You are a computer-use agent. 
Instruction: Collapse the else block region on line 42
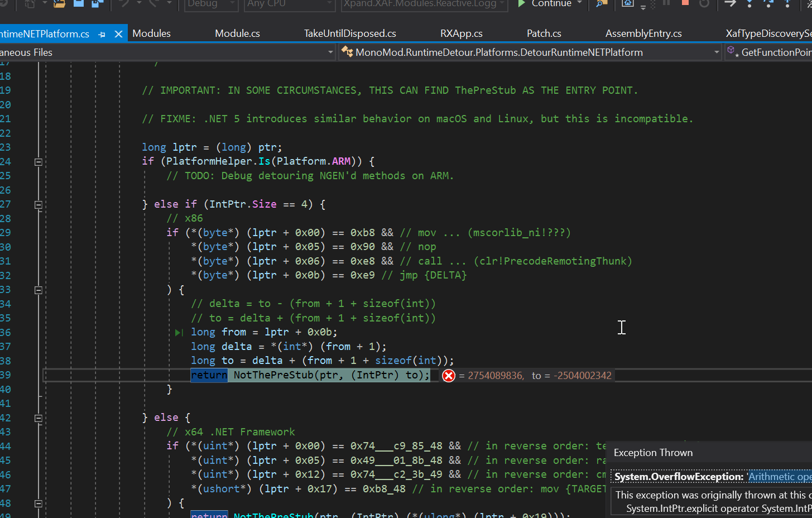pyautogui.click(x=38, y=418)
